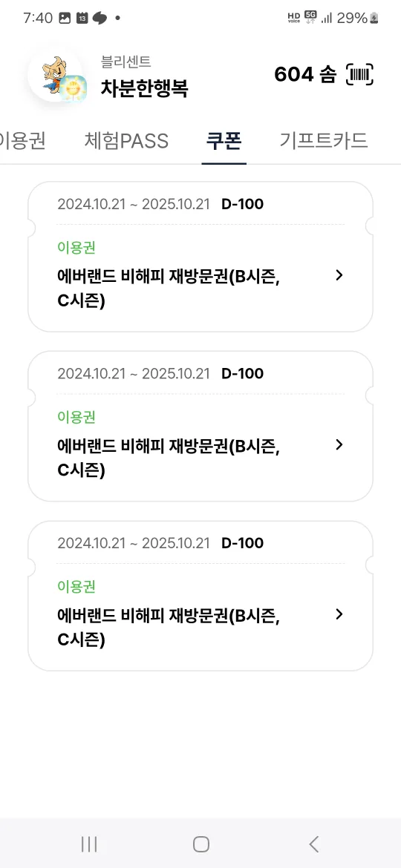This screenshot has width=401, height=868.
Task: Tap the calendar icon in status bar
Action: click(x=82, y=19)
